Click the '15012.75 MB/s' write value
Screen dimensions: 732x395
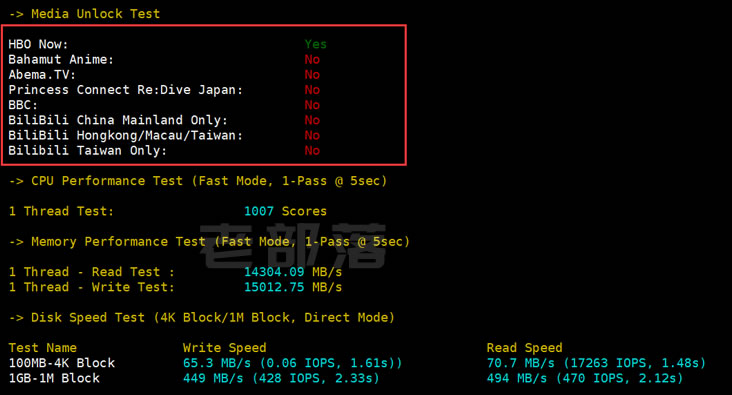pyautogui.click(x=293, y=287)
